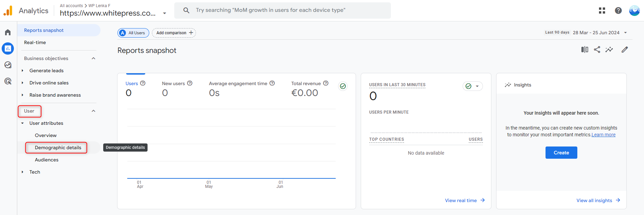The height and width of the screenshot is (215, 644).
Task: Click the arrow next to View all insights
Action: 618,200
